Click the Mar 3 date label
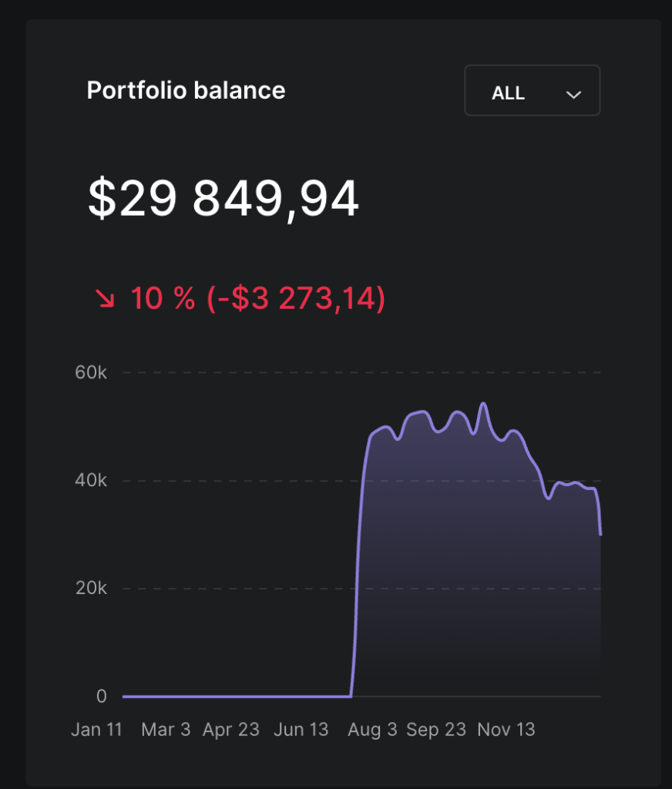The height and width of the screenshot is (789, 672). coord(166,730)
